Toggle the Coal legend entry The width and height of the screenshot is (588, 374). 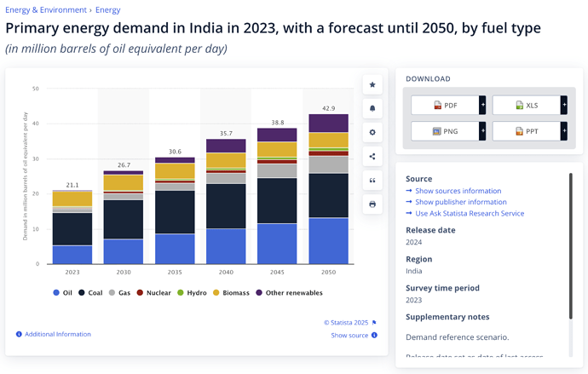[x=89, y=293]
